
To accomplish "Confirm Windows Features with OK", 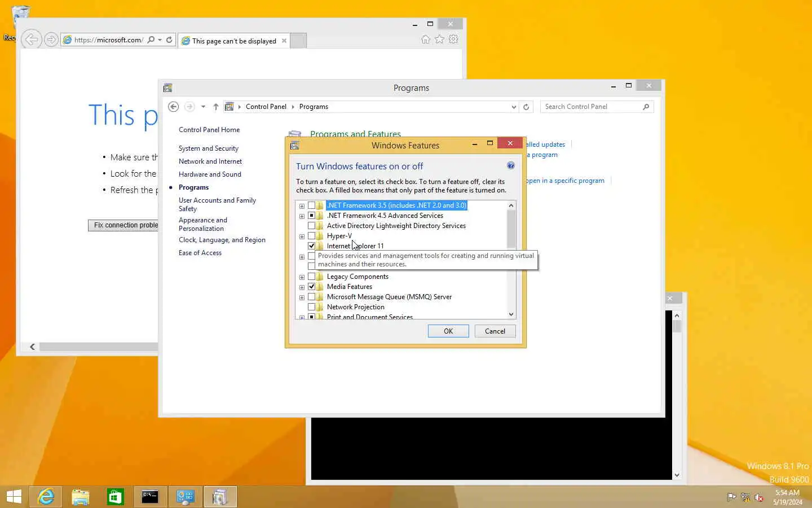I will pyautogui.click(x=448, y=331).
